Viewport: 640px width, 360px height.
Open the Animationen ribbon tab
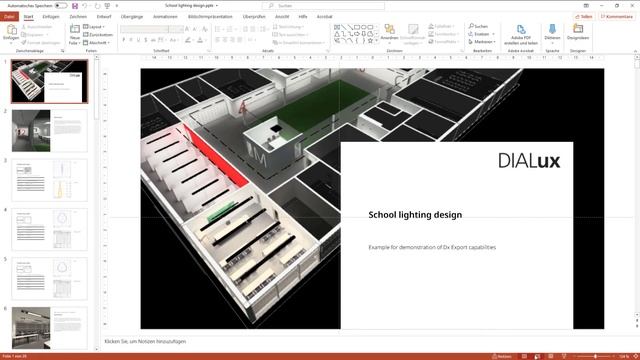point(165,17)
